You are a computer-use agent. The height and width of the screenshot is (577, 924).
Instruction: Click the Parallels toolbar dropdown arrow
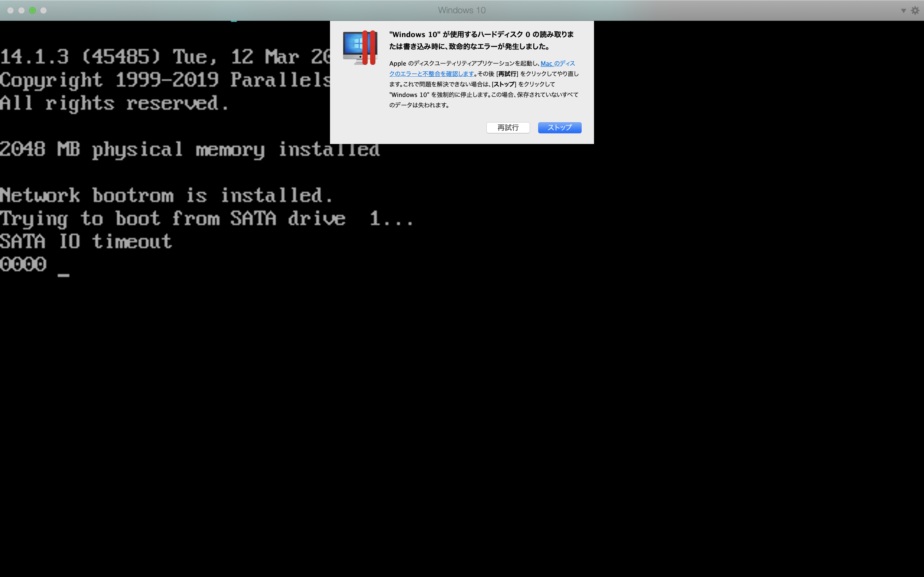(x=903, y=9)
